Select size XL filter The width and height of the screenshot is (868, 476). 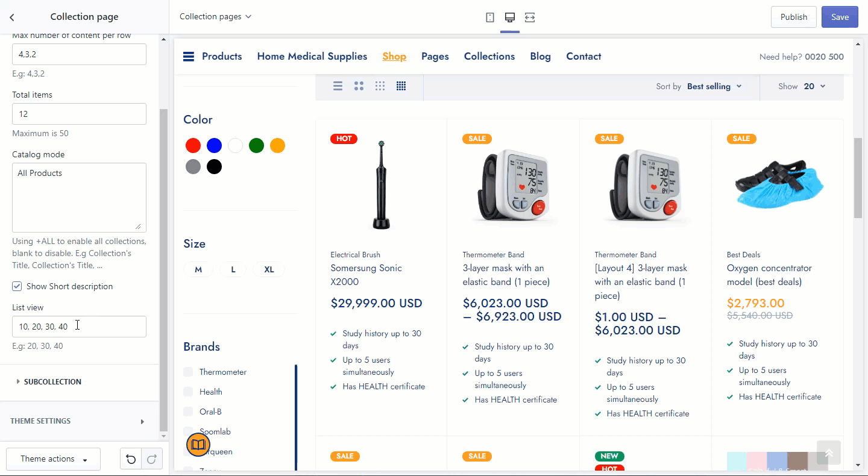(269, 269)
